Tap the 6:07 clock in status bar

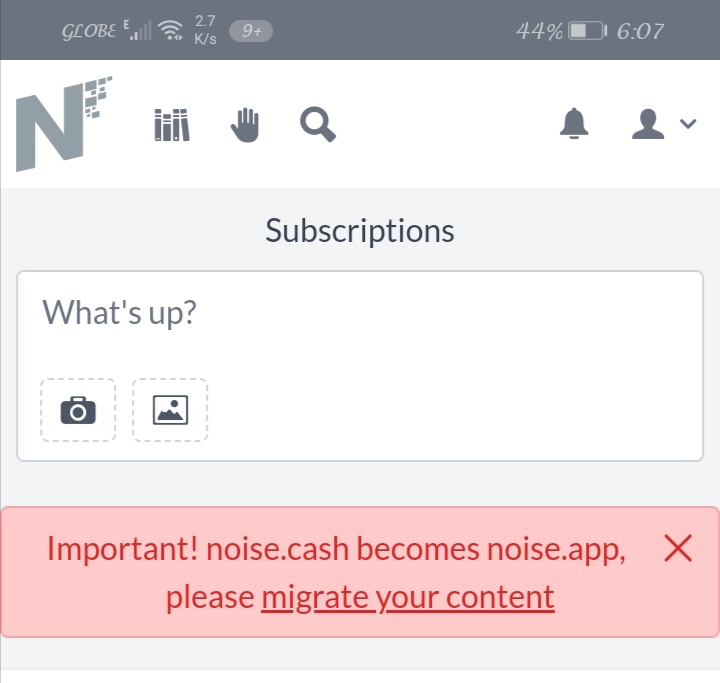point(640,31)
